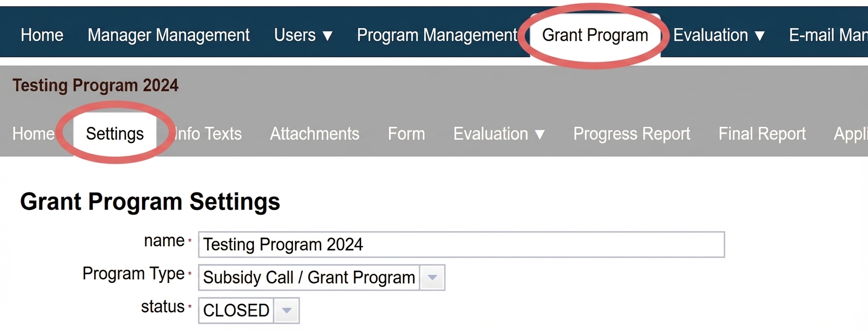Open the program's Home sub-tab
This screenshot has width=868, height=330.
point(33,134)
